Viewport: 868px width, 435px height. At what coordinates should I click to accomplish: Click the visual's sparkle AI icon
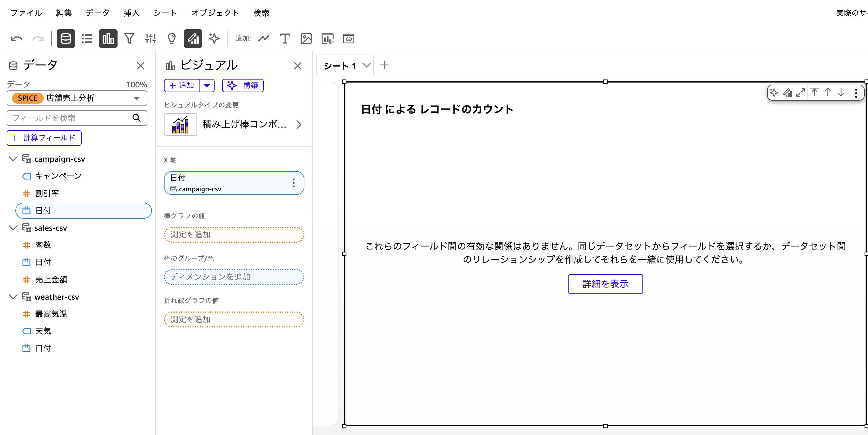774,92
